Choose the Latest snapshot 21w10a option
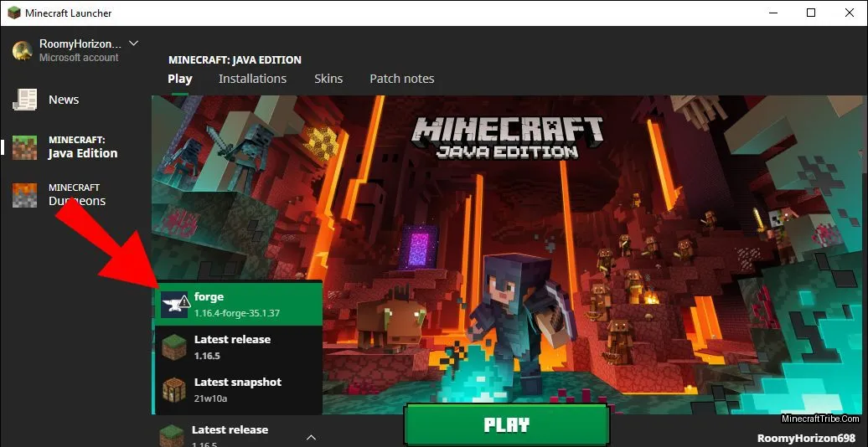 (x=239, y=389)
